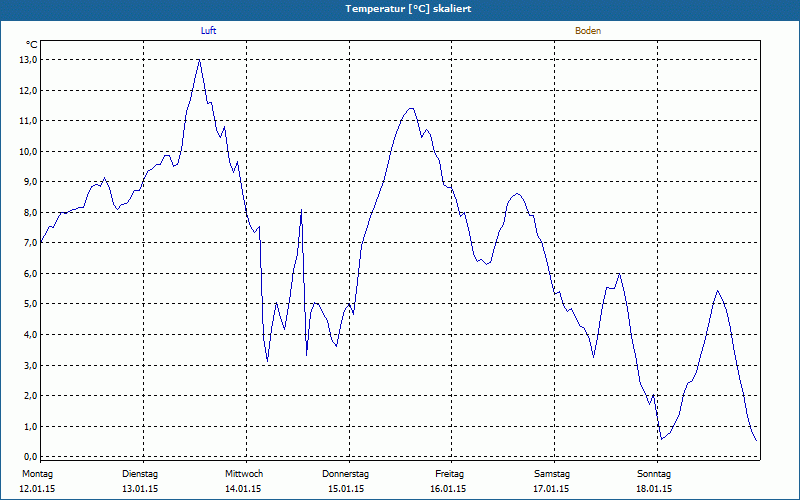This screenshot has width=800, height=500.
Task: Click the 7,0 value on temperature axis
Action: (x=30, y=243)
